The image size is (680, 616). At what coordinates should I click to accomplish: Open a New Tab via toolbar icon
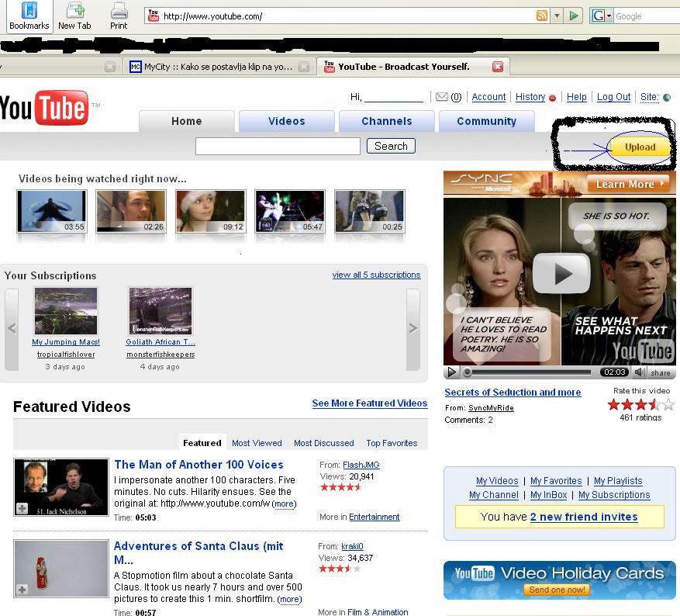coord(74,16)
